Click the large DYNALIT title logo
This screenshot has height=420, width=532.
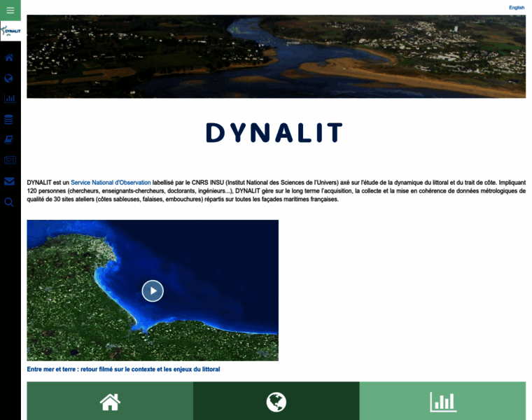point(274,132)
